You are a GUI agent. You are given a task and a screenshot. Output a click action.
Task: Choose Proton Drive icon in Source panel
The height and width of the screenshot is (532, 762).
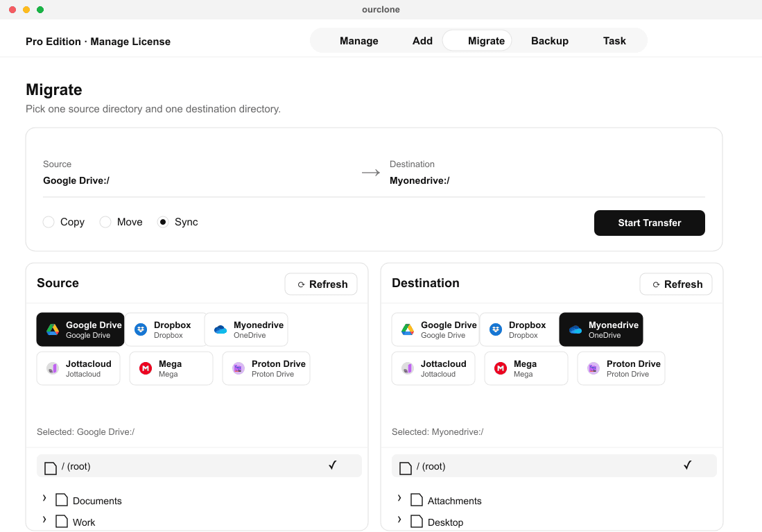click(x=238, y=368)
